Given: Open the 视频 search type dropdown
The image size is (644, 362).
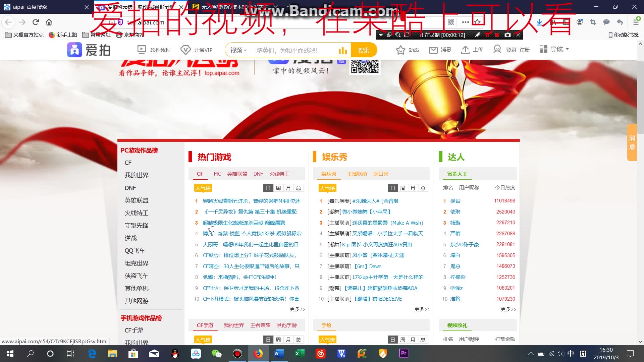Looking at the screenshot, I should coord(238,50).
